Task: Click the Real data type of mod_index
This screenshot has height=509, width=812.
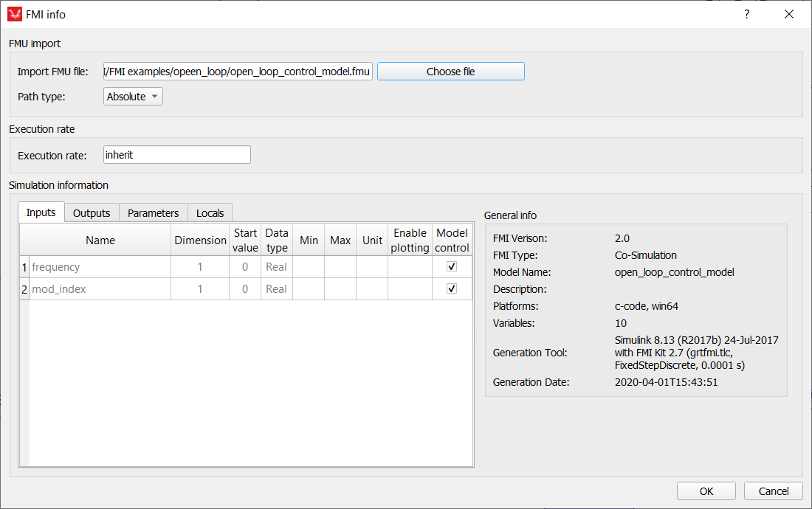Action: click(x=277, y=289)
